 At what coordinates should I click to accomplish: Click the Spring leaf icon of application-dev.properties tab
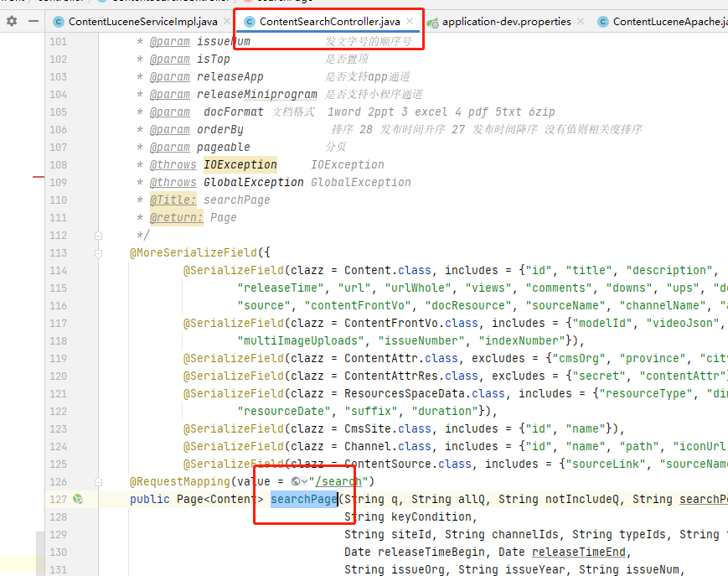[433, 23]
